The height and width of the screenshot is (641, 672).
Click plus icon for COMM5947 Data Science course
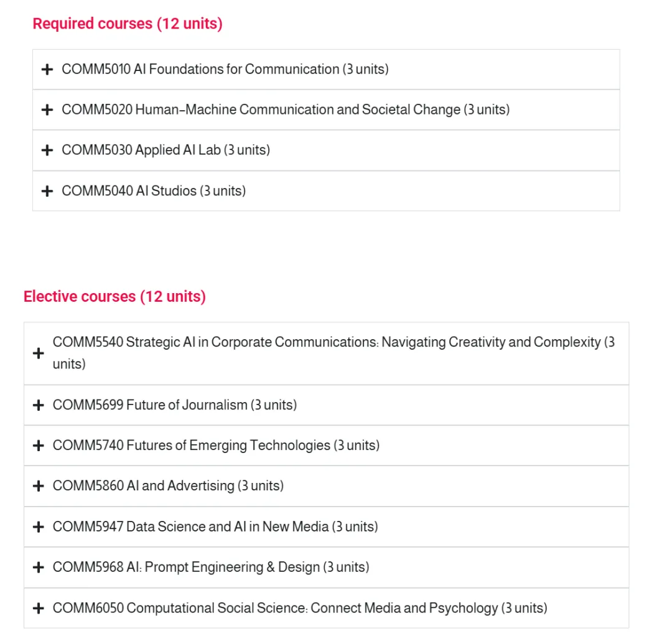(x=39, y=526)
